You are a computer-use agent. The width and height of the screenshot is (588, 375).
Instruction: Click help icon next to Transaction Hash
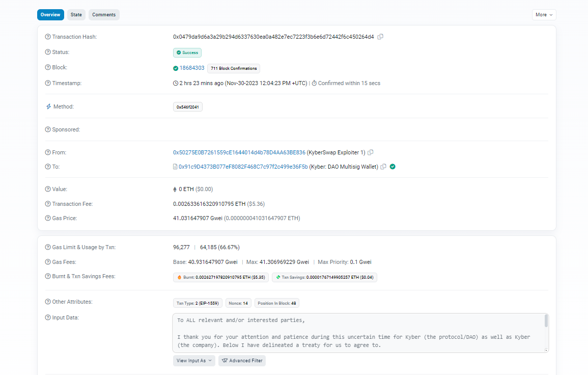pos(48,37)
